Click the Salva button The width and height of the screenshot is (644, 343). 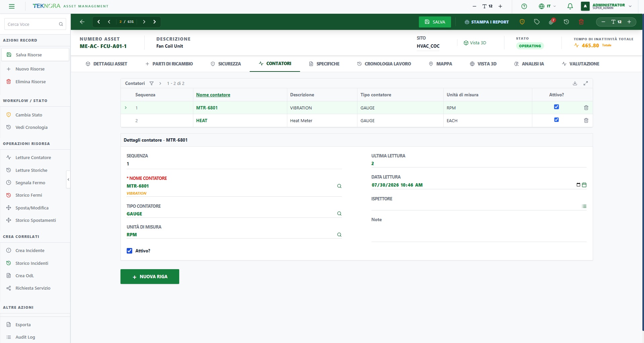pyautogui.click(x=435, y=22)
